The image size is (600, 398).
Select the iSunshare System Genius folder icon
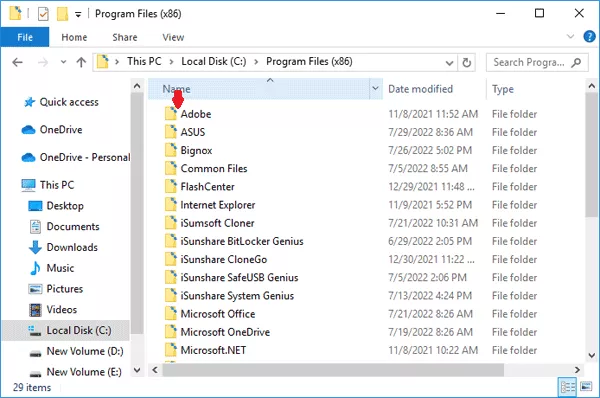coord(171,295)
